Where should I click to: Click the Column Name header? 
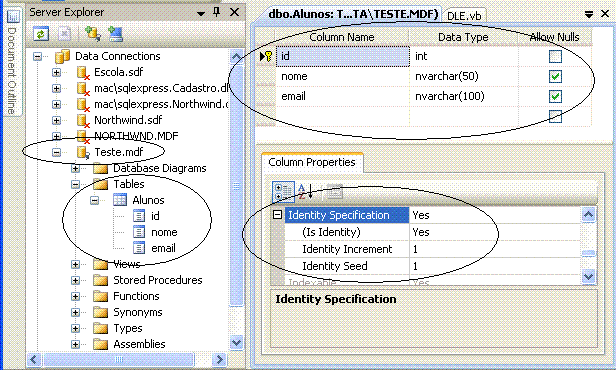pos(342,37)
